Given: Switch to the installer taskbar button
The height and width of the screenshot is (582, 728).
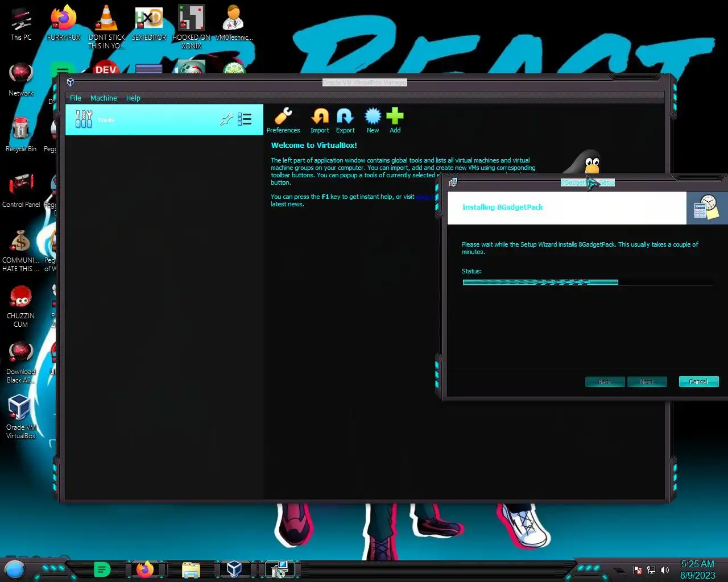Looking at the screenshot, I should [x=279, y=569].
